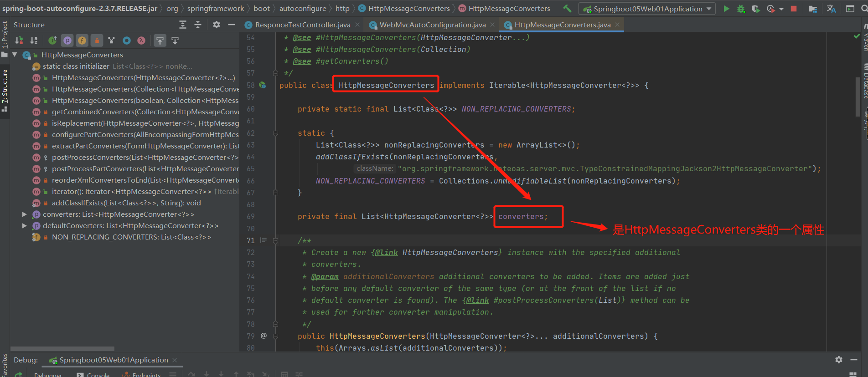
Task: Click implemented-interface gutter icon line 58
Action: coord(263,85)
